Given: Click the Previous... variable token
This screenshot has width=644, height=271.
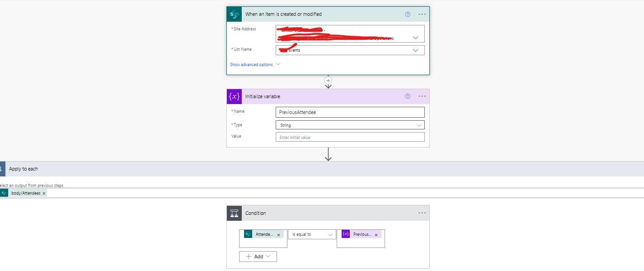Looking at the screenshot, I should (362, 234).
